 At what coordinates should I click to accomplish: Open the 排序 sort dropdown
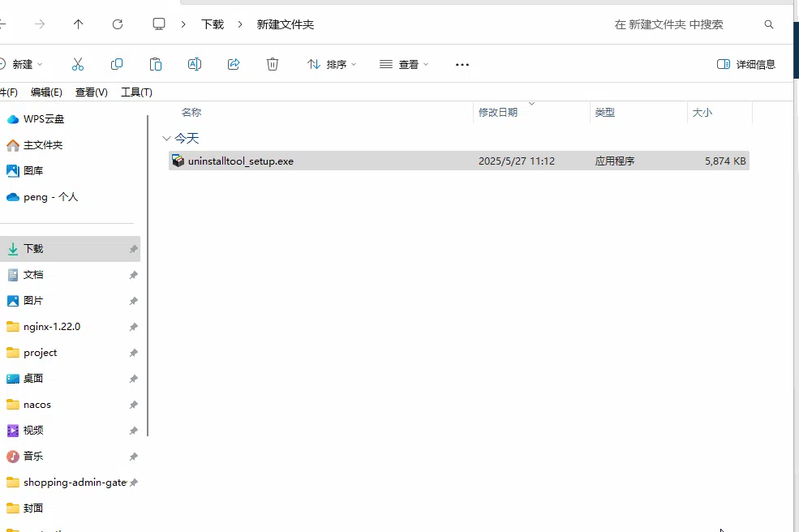point(332,64)
